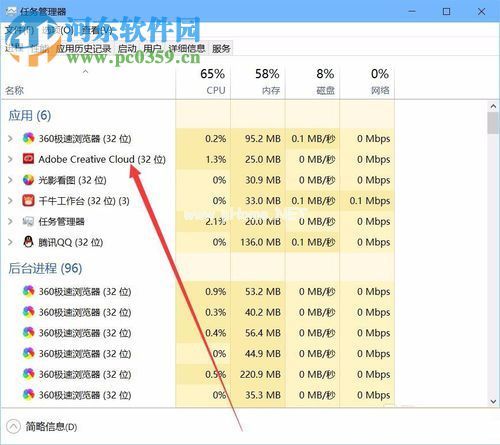
Task: Sort processes by the 内存 column
Action: pyautogui.click(x=258, y=82)
